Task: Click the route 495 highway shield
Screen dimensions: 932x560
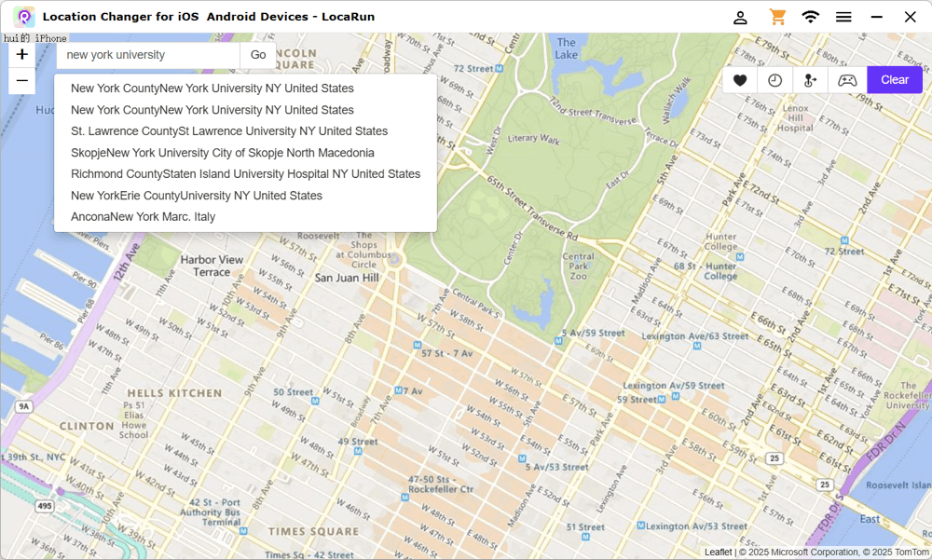Action: point(45,506)
